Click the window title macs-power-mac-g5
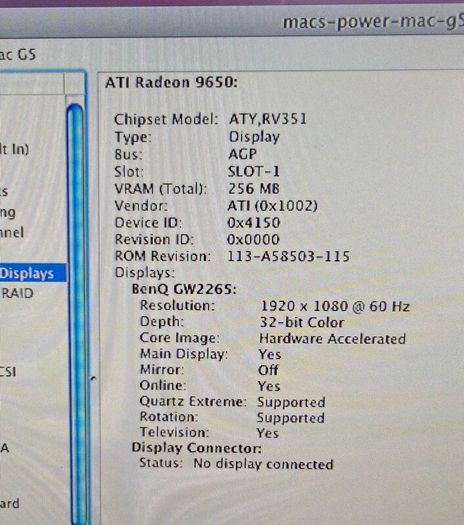The width and height of the screenshot is (464, 525). coord(373,22)
